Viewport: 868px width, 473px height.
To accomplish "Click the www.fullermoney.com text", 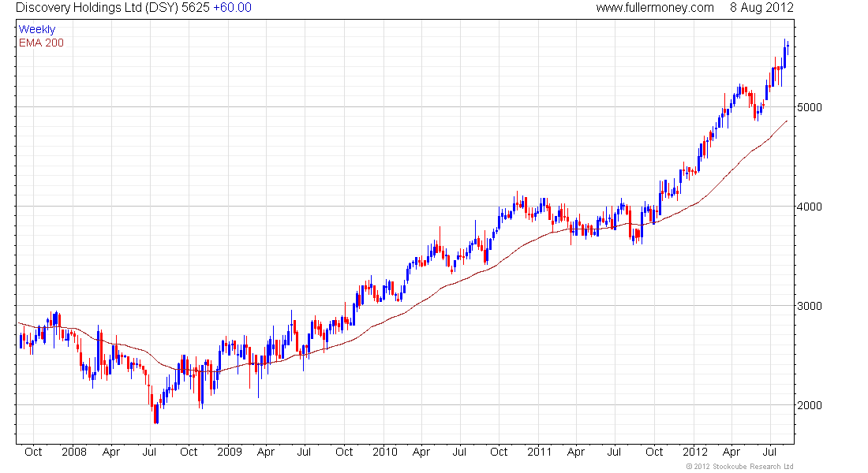I will 655,8.
